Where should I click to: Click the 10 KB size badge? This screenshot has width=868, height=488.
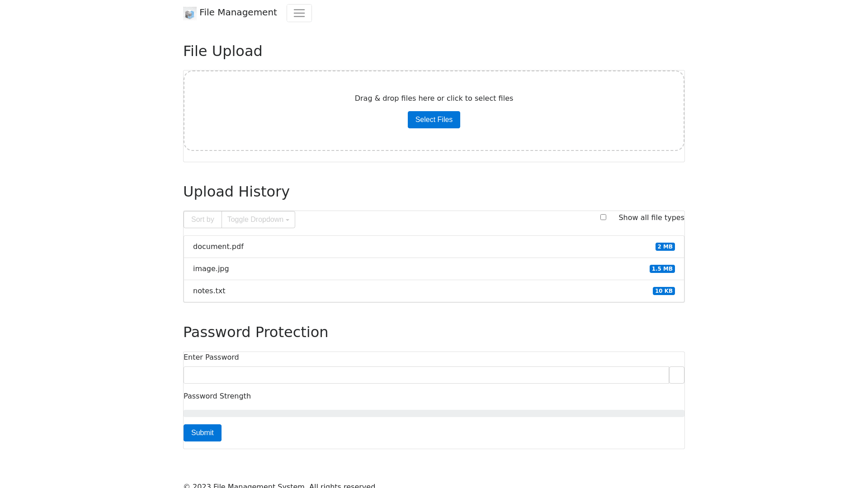pos(663,291)
